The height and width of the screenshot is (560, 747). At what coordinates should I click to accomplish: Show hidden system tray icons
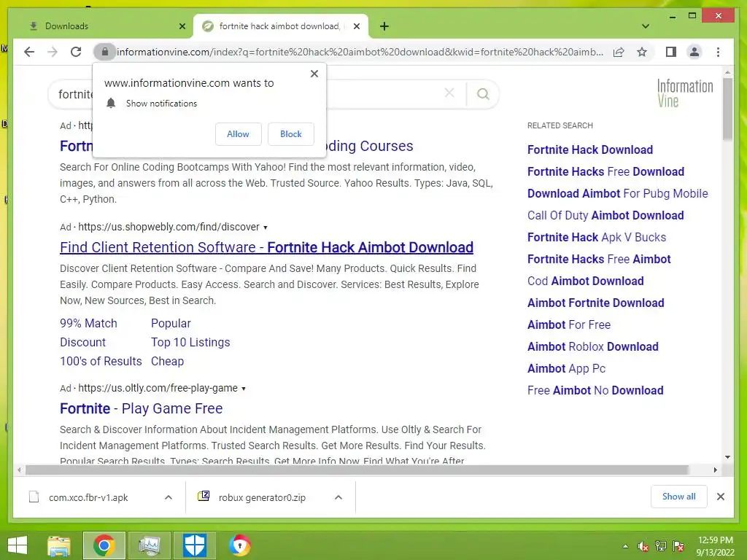[x=625, y=546]
